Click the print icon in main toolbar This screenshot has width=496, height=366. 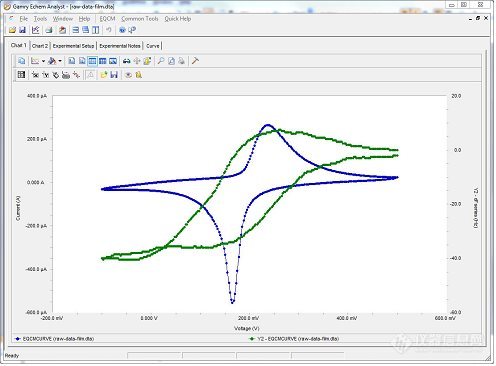49,30
